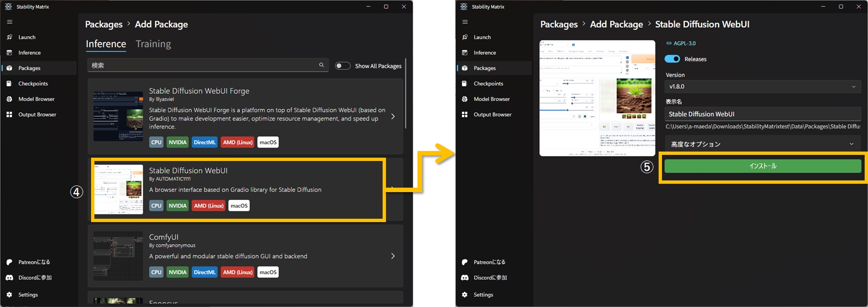Open the Version v1.8.0 dropdown
Viewport: 868px width, 307px height.
coord(762,87)
